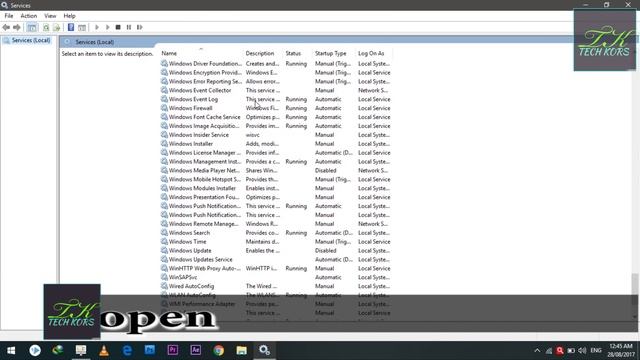Image resolution: width=640 pixels, height=360 pixels.
Task: Select the Windows Time service
Action: coord(276,242)
